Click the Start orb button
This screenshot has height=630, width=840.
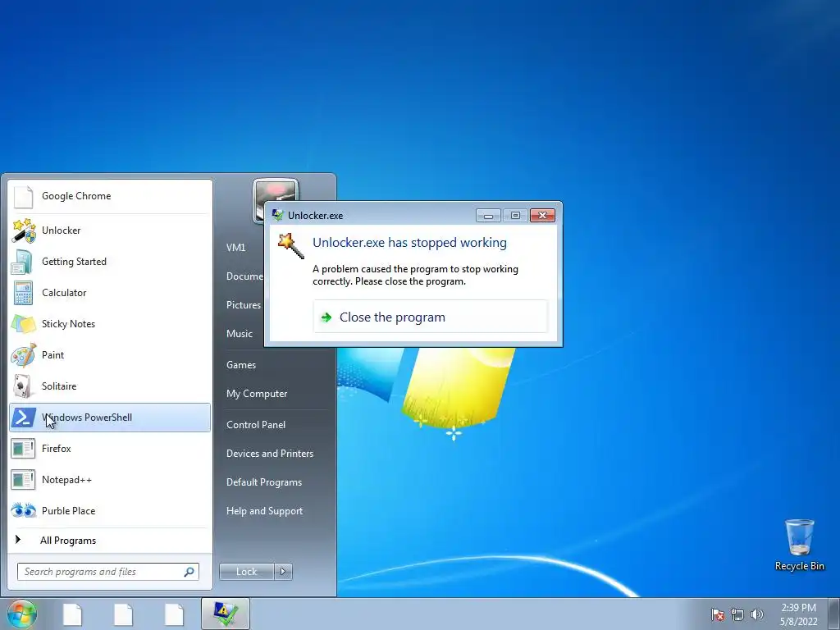(x=21, y=614)
